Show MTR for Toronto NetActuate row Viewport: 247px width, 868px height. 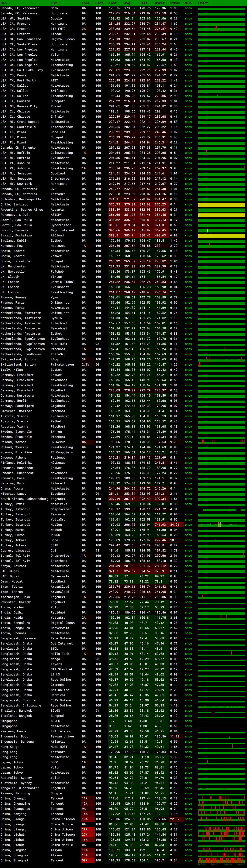coord(189,148)
